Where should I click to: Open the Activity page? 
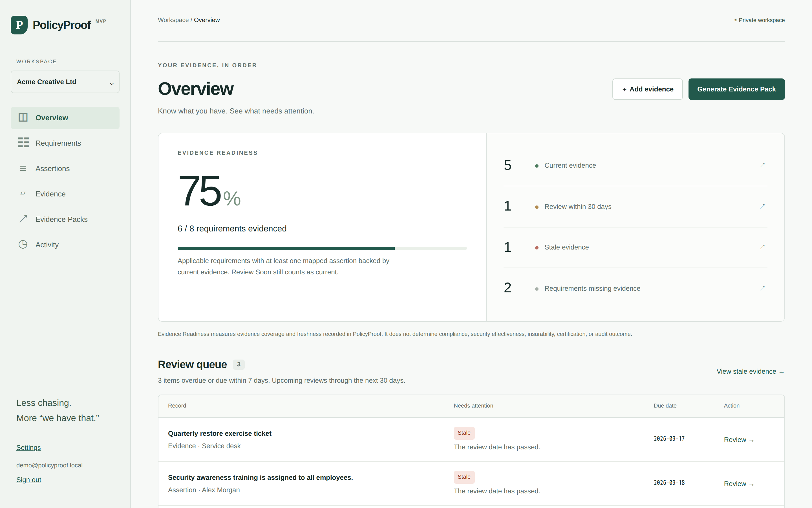tap(65, 245)
